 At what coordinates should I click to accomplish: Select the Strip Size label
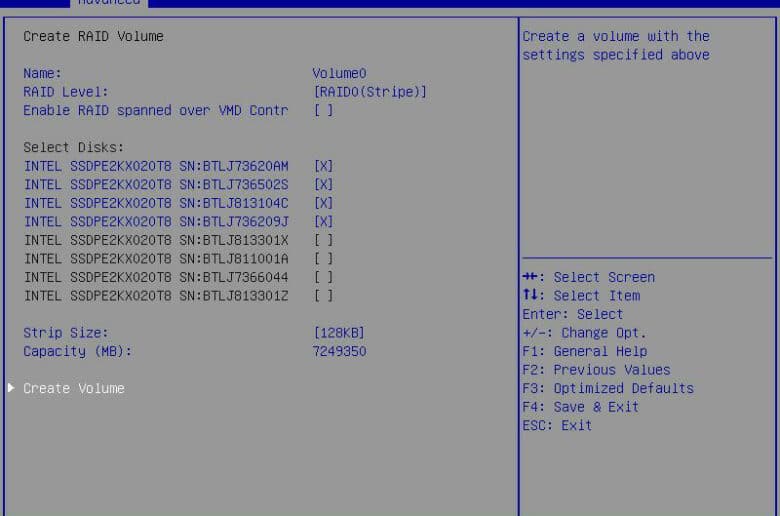[66, 333]
